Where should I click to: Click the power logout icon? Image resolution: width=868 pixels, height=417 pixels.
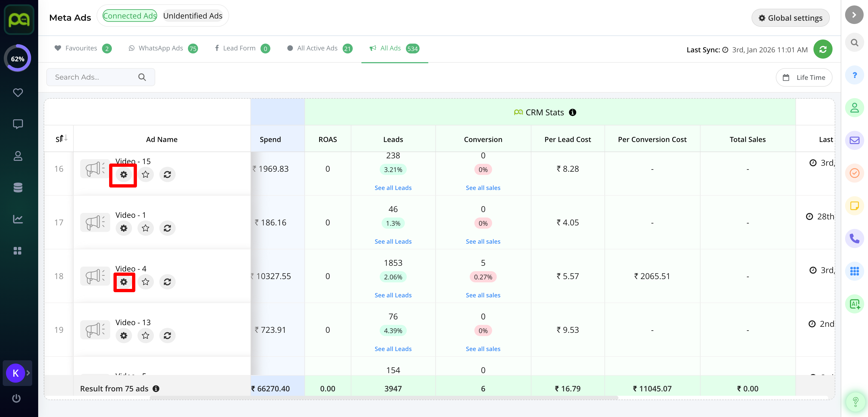coord(16,398)
